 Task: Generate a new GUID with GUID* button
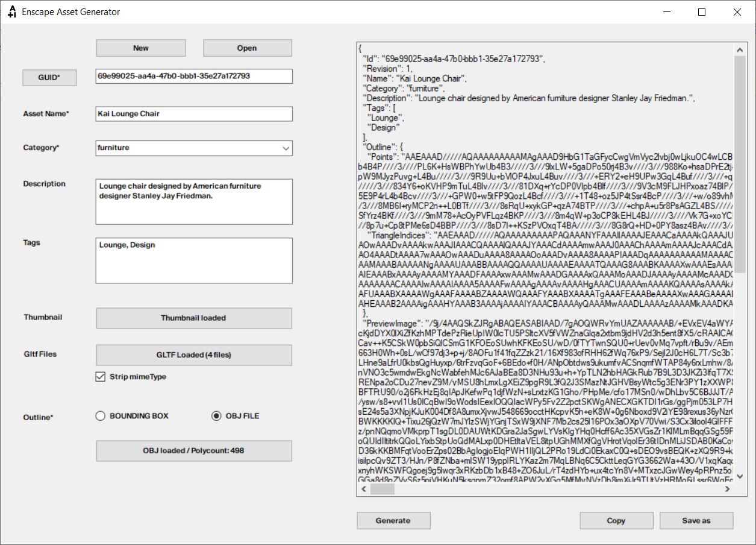point(49,78)
